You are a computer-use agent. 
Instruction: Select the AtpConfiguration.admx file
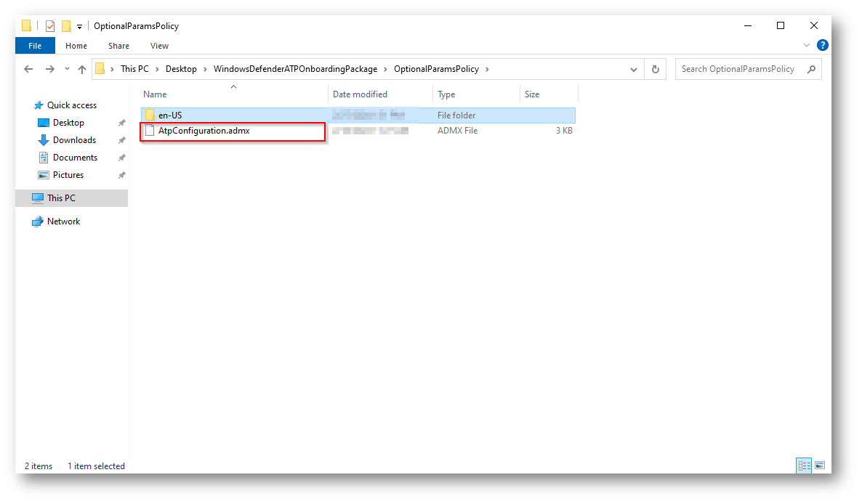coord(204,131)
